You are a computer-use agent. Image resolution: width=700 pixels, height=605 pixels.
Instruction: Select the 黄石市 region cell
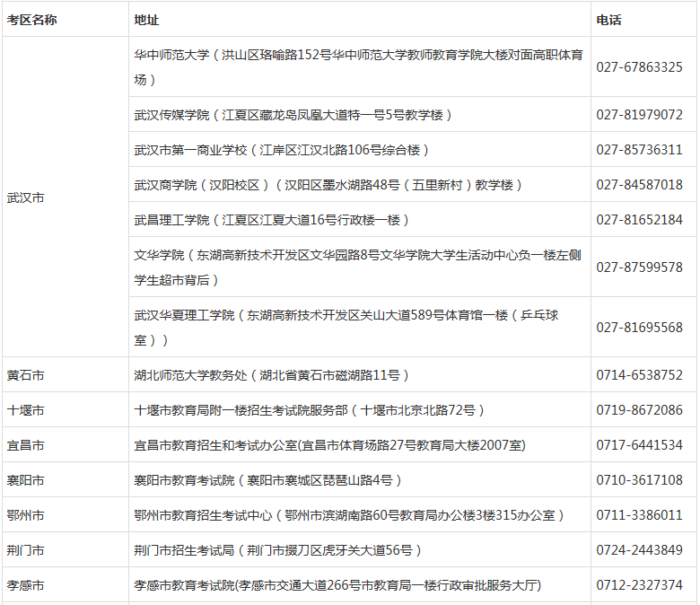66,374
